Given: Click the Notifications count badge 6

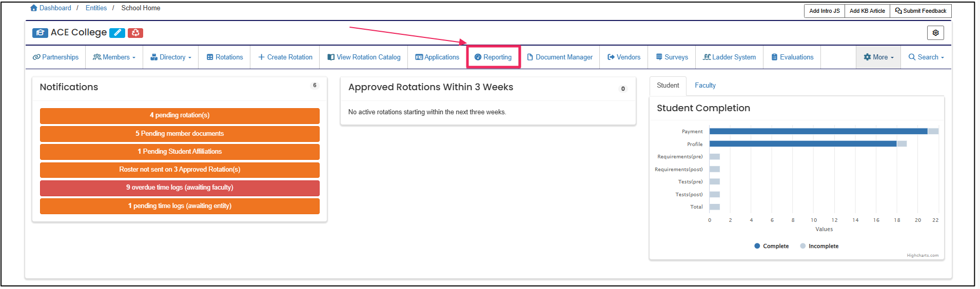Looking at the screenshot, I should point(315,86).
